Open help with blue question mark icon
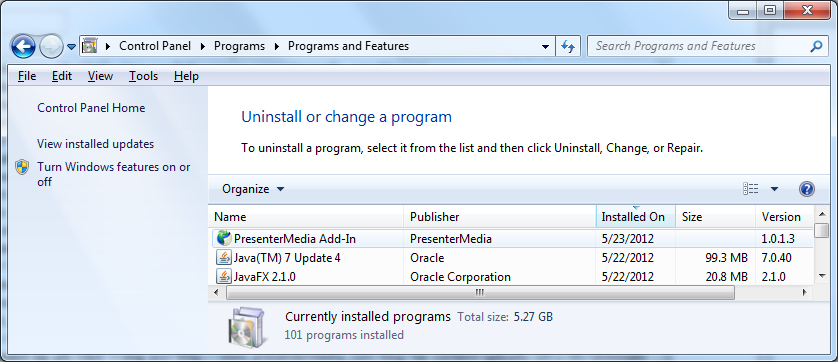839x362 pixels. pos(806,189)
